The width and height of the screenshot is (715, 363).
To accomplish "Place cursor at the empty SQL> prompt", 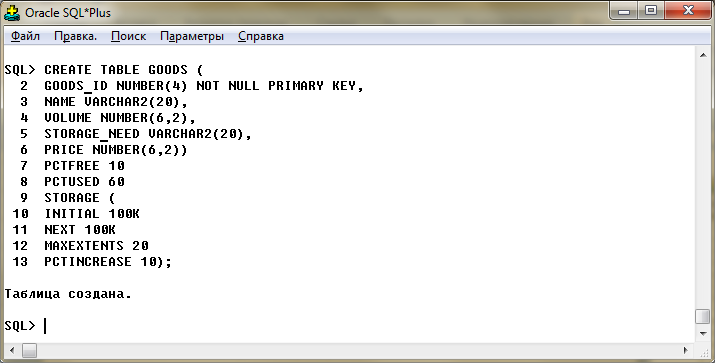I will coord(45,326).
